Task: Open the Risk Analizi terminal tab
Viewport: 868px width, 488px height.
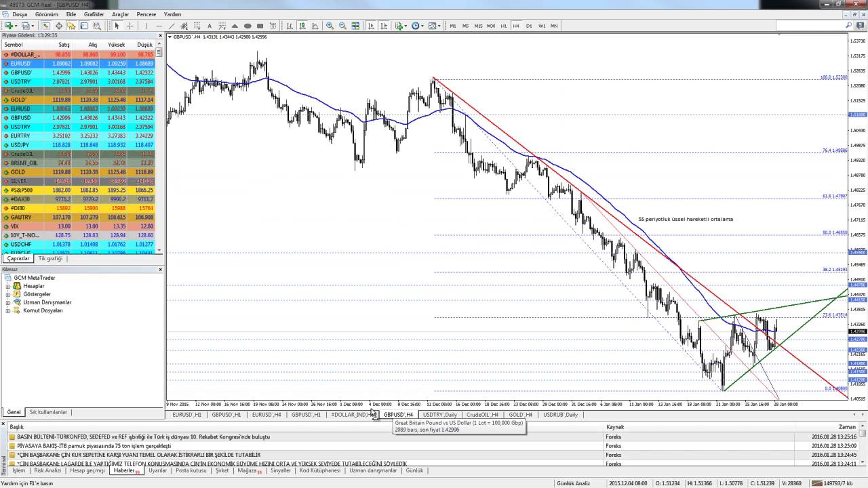Action: pos(47,470)
